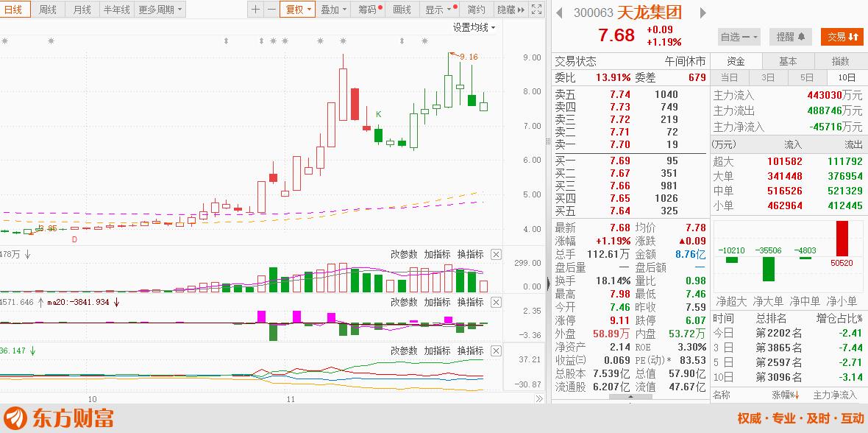Select the 周线 weekly period
Image resolution: width=868 pixels, height=433 pixels.
tap(48, 10)
